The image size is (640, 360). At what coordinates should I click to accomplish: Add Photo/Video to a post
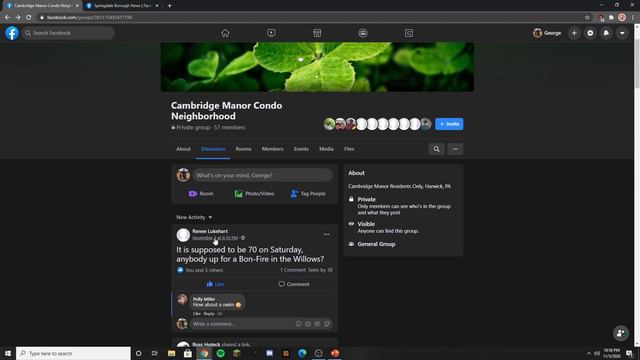tap(254, 193)
